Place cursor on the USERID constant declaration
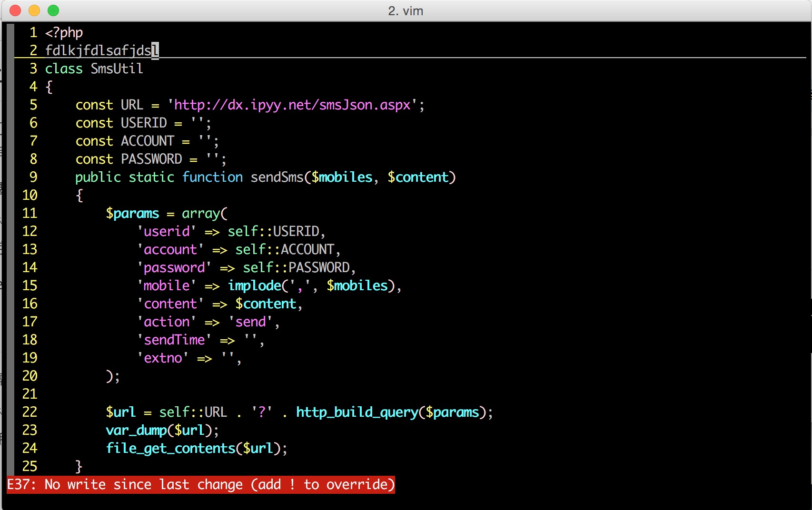 [144, 123]
